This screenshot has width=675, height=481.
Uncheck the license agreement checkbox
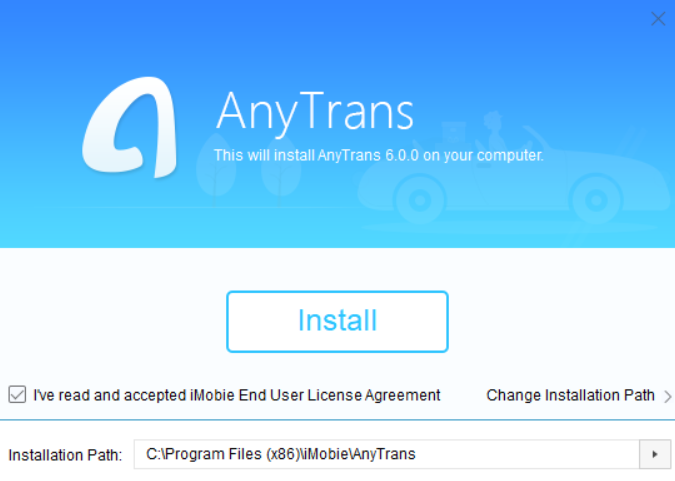(x=17, y=394)
